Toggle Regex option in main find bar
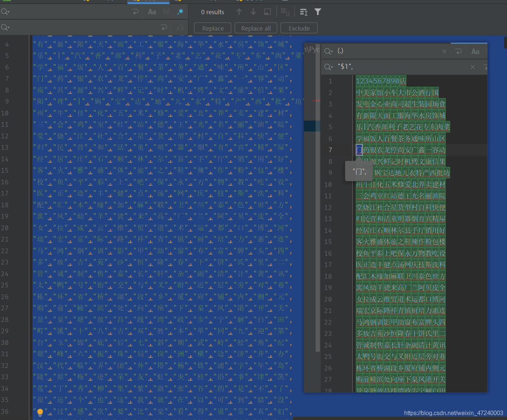Image resolution: width=507 pixels, height=420 pixels. pyautogui.click(x=180, y=12)
